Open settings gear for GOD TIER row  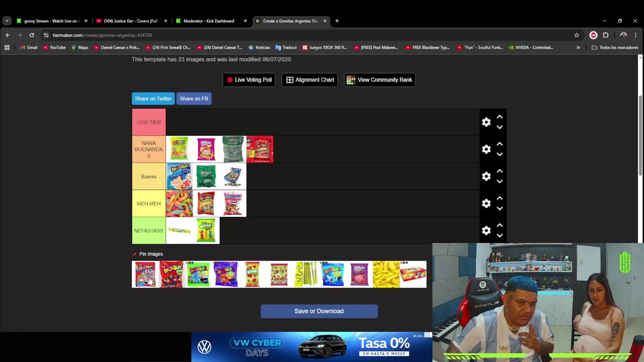pos(486,122)
